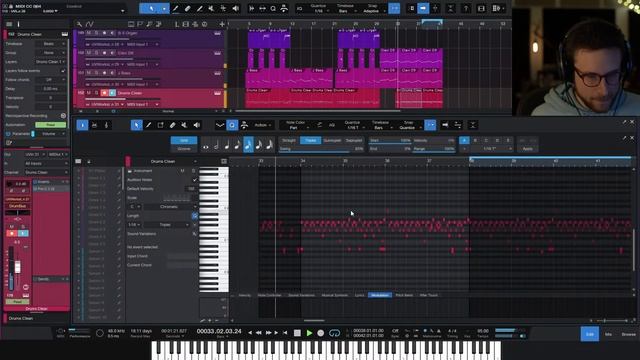
Task: Click the Groove button in quantize panel
Action: coord(184,149)
